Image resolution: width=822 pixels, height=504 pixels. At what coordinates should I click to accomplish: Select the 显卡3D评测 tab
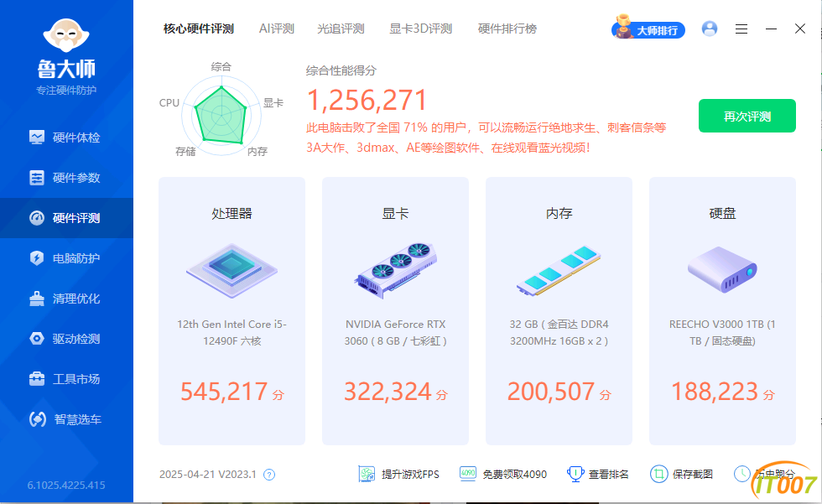[420, 29]
